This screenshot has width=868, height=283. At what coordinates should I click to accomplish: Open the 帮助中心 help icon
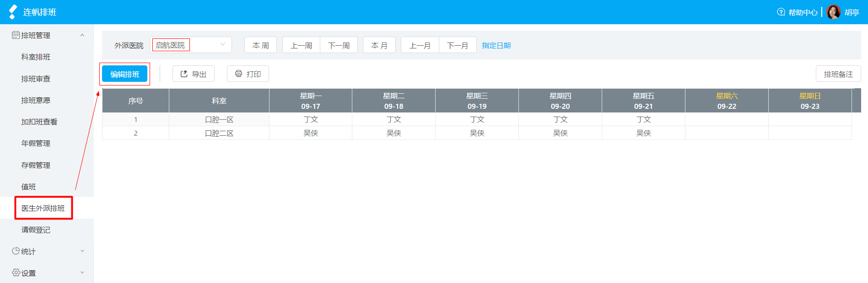(781, 12)
